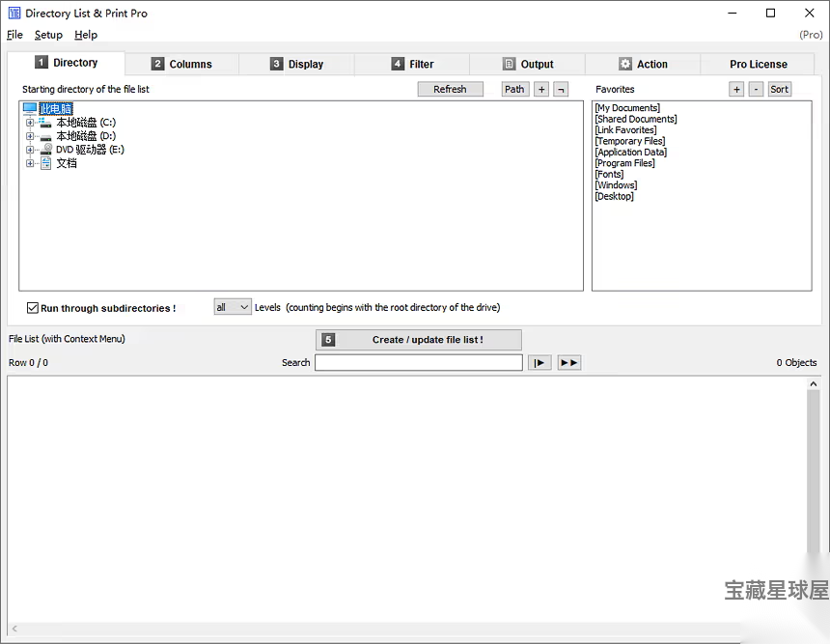Open the Levels dropdown set to all
The width and height of the screenshot is (830, 644).
[x=233, y=307]
